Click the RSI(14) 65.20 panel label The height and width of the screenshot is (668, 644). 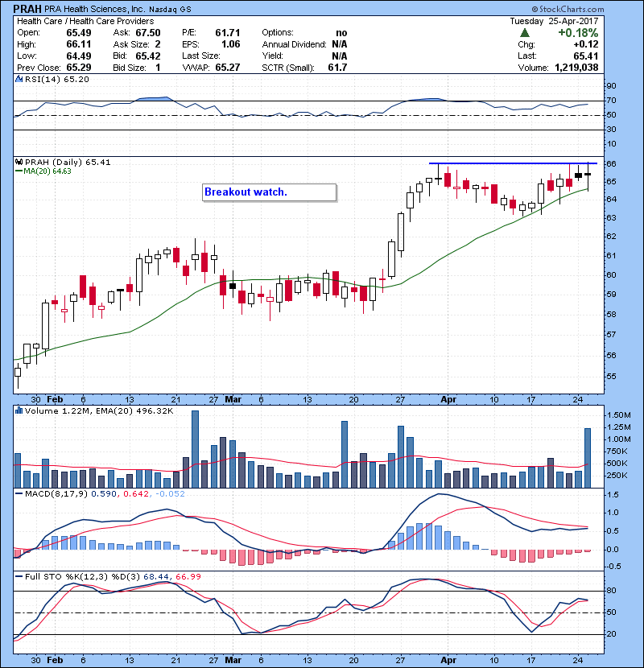[x=56, y=79]
